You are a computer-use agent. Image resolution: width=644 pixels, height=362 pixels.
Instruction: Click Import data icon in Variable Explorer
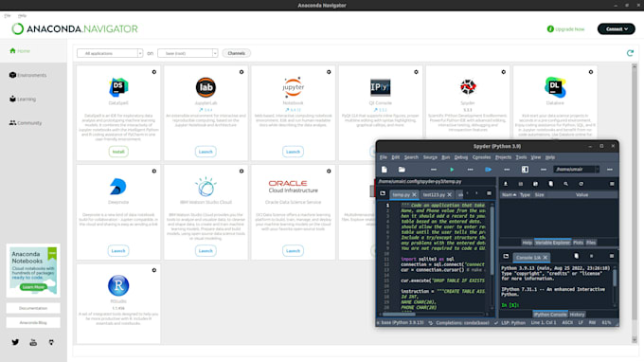[506, 184]
